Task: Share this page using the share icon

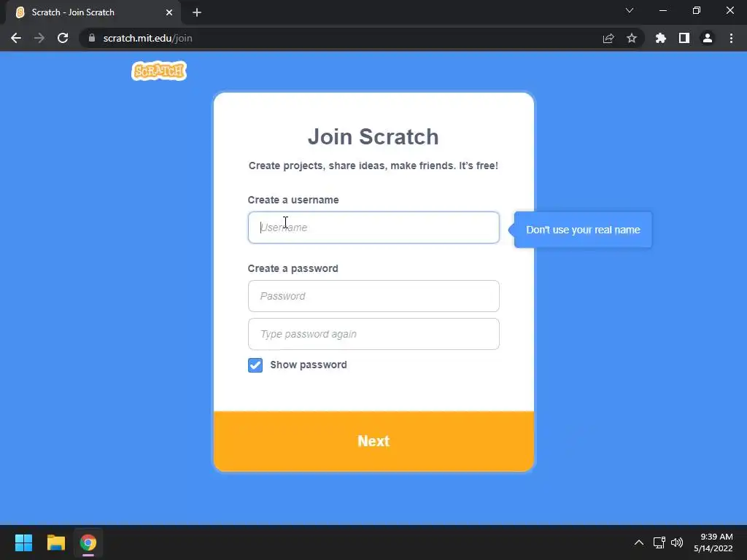Action: (x=608, y=38)
